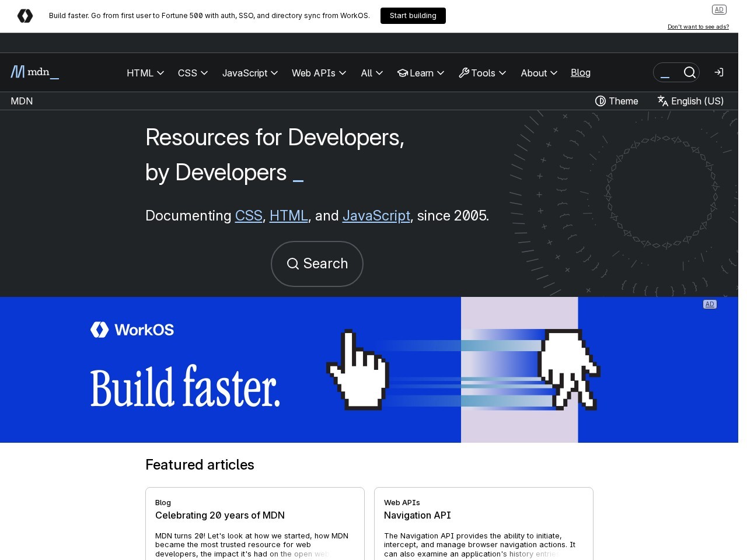Change language from English (US)
The image size is (747, 560).
tap(690, 101)
